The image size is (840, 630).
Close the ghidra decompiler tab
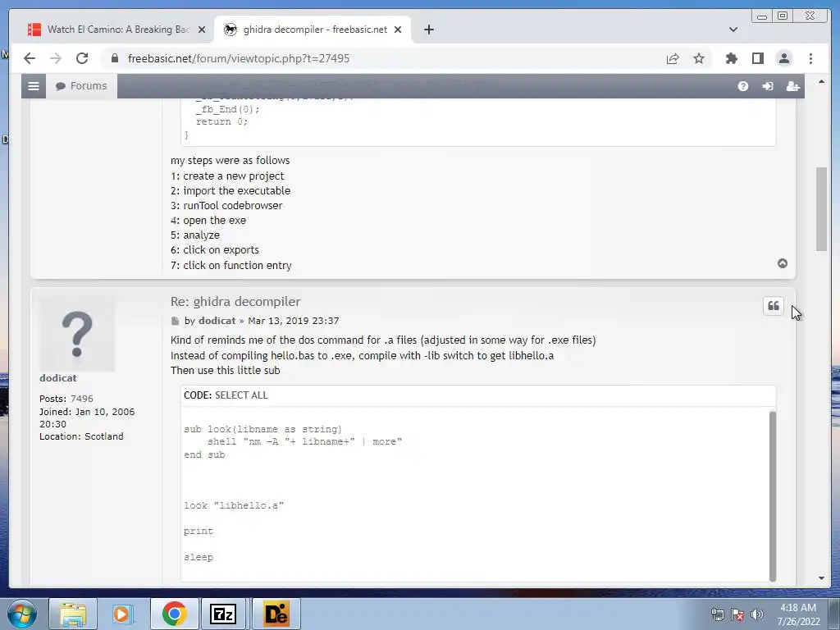(398, 30)
